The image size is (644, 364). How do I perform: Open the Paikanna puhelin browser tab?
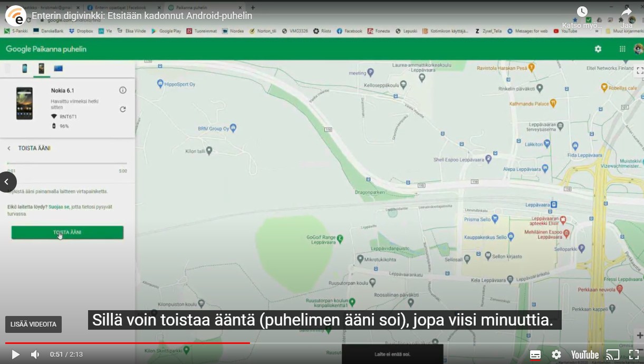[x=206, y=7]
